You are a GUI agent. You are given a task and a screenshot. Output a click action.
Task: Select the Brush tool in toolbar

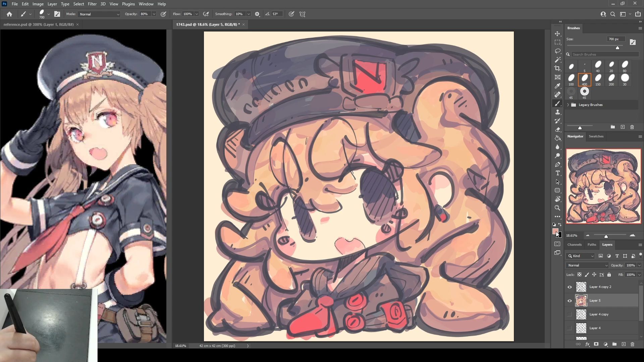(557, 103)
